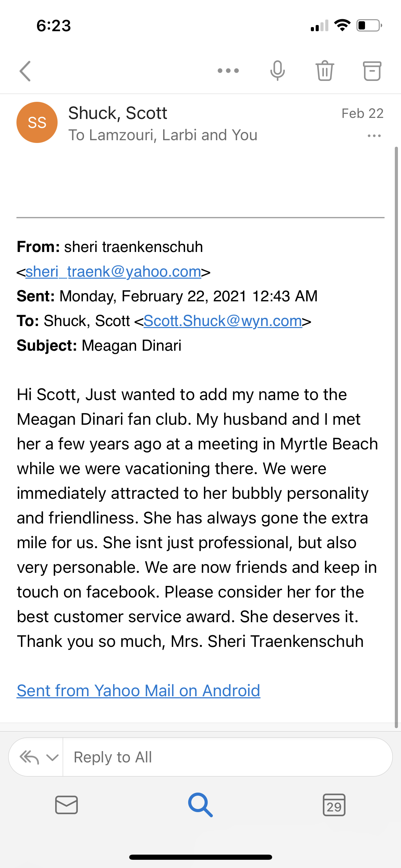Screen dimensions: 401x868
Task: Open the Calendar tab showing 29
Action: 334,805
